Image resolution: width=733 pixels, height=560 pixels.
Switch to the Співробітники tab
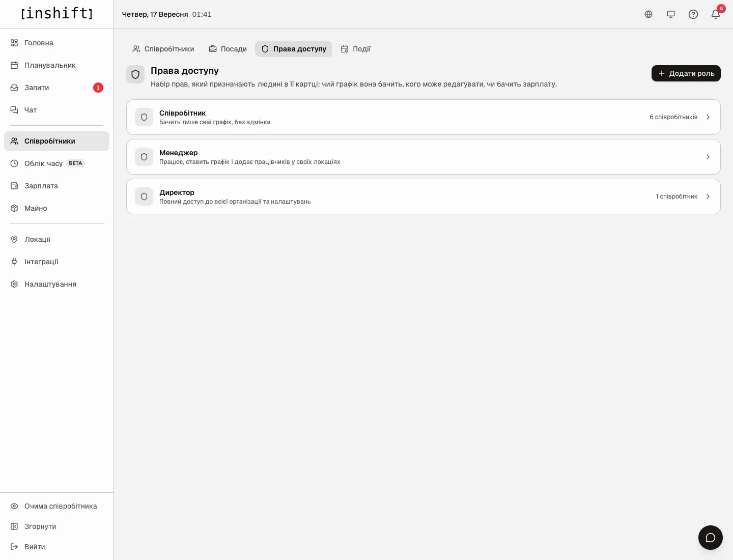tap(163, 49)
